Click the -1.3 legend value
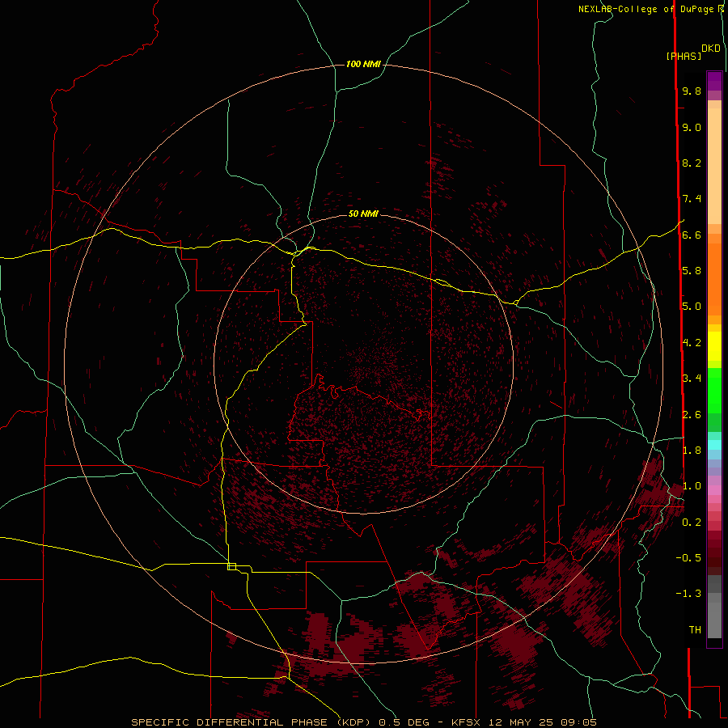 [688, 594]
